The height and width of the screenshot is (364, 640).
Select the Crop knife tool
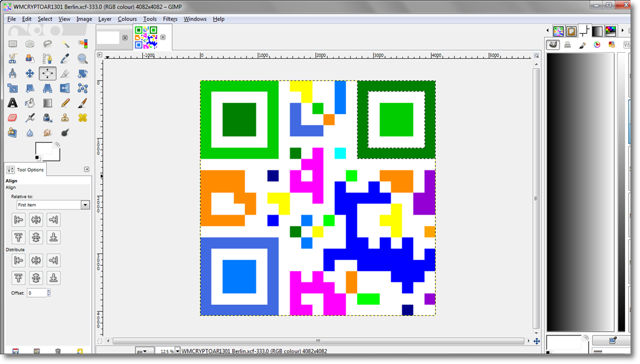coord(65,73)
